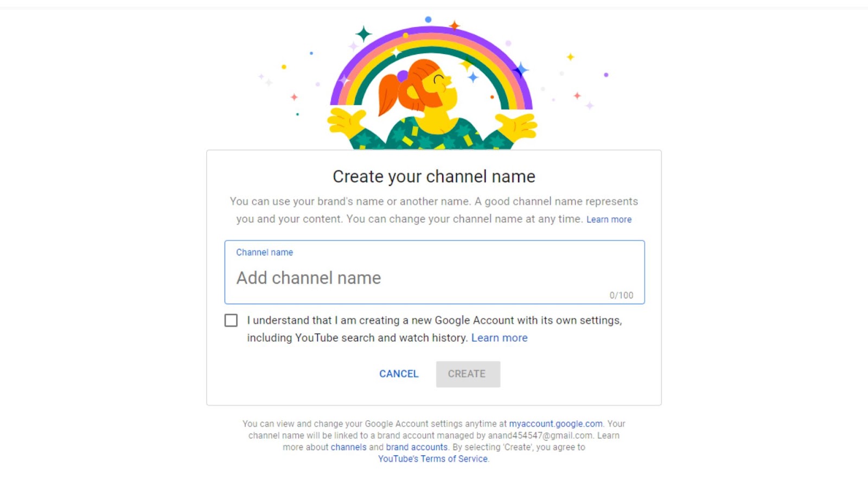Click the greyed CREATE button
The width and height of the screenshot is (868, 488).
[x=468, y=374]
